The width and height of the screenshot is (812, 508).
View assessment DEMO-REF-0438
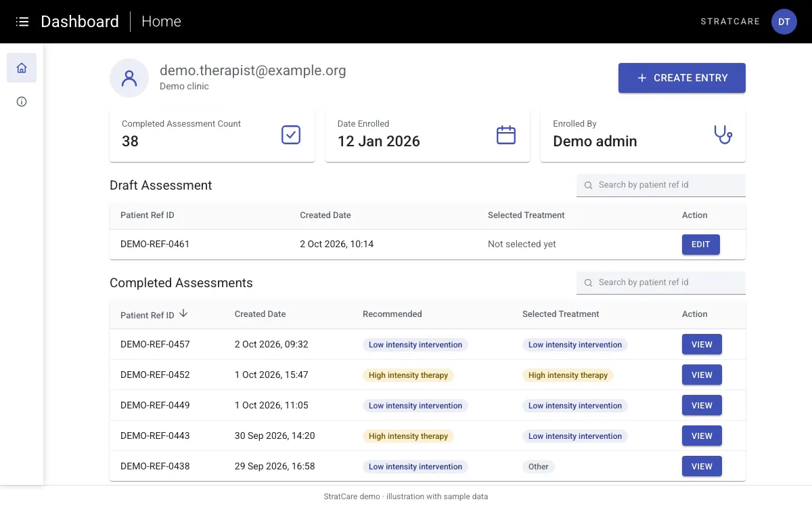tap(702, 467)
